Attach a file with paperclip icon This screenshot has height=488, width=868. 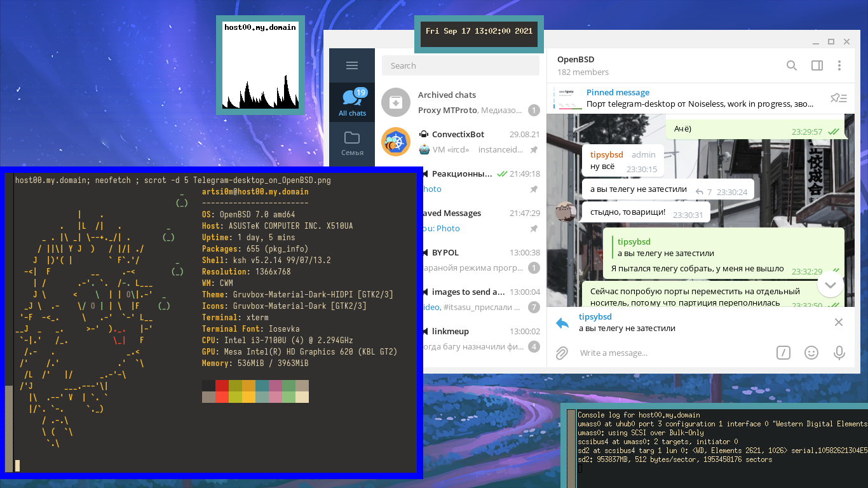tap(562, 353)
